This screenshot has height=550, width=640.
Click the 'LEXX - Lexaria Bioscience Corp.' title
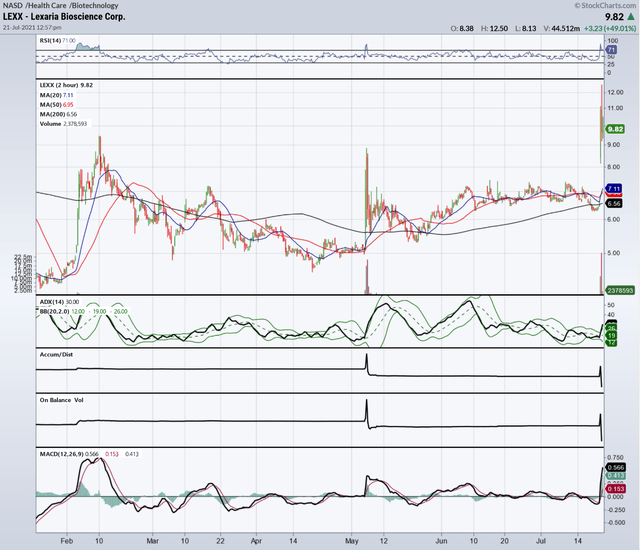64,17
